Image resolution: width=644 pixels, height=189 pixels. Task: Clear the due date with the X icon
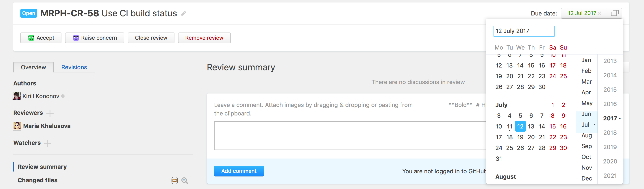(599, 13)
